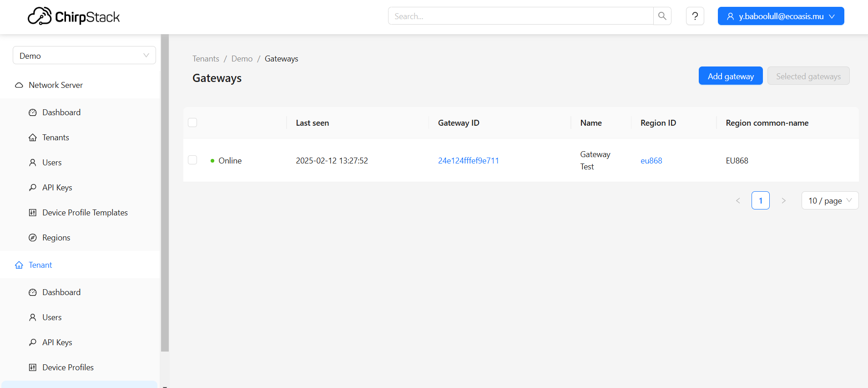This screenshot has width=868, height=388.
Task: Click the Regions compass icon
Action: [x=33, y=238]
